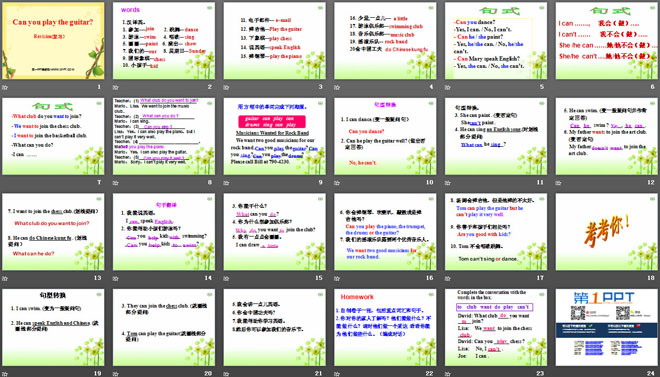Select slide 16 about piano, trumpet, drums or guitar
660x377 pixels.
tap(385, 232)
